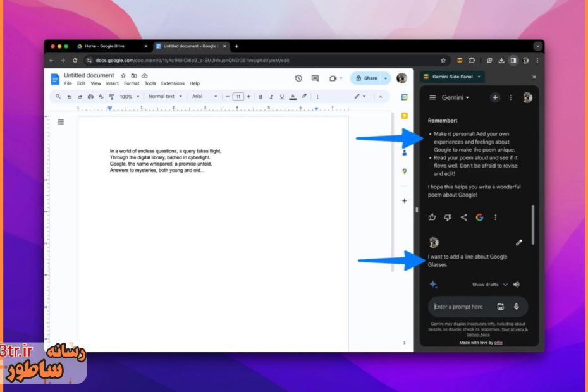Open the Normal text style dropdown
588x392 pixels.
(164, 97)
